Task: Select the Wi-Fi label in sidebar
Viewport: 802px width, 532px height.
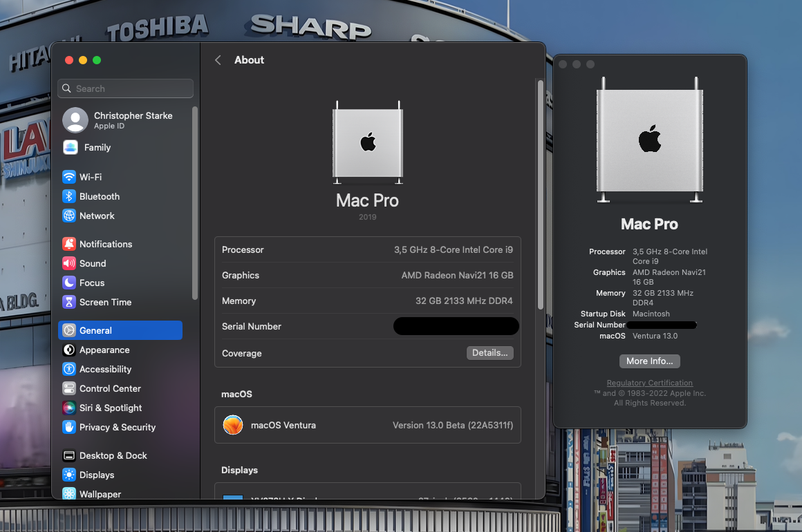Action: pos(91,177)
